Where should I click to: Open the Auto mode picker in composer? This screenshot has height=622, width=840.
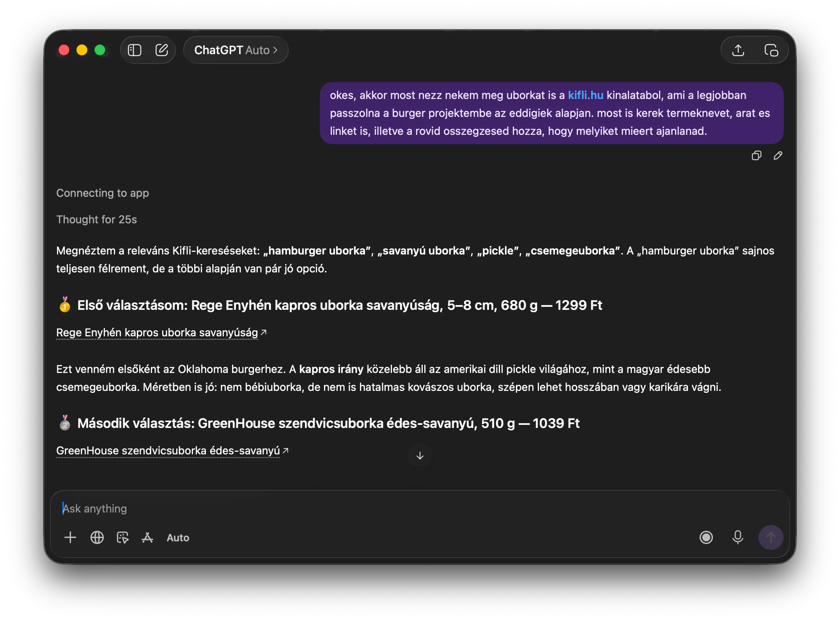pos(178,537)
